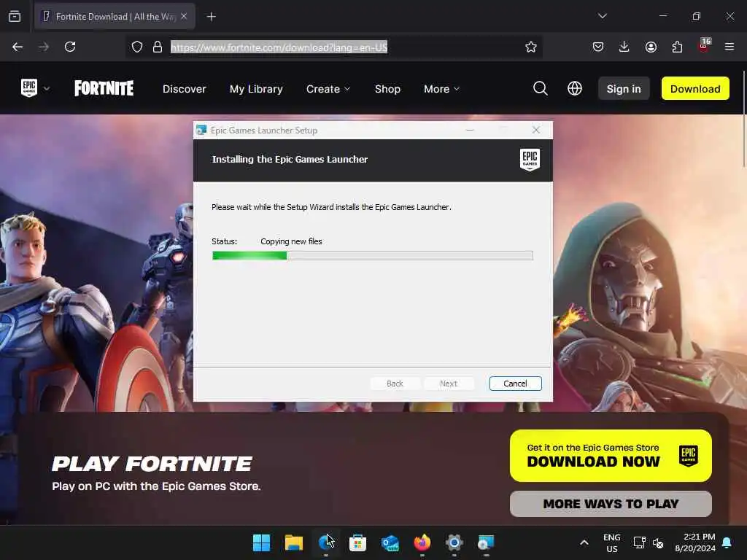Expand the More menu
Image resolution: width=747 pixels, height=560 pixels.
[441, 89]
